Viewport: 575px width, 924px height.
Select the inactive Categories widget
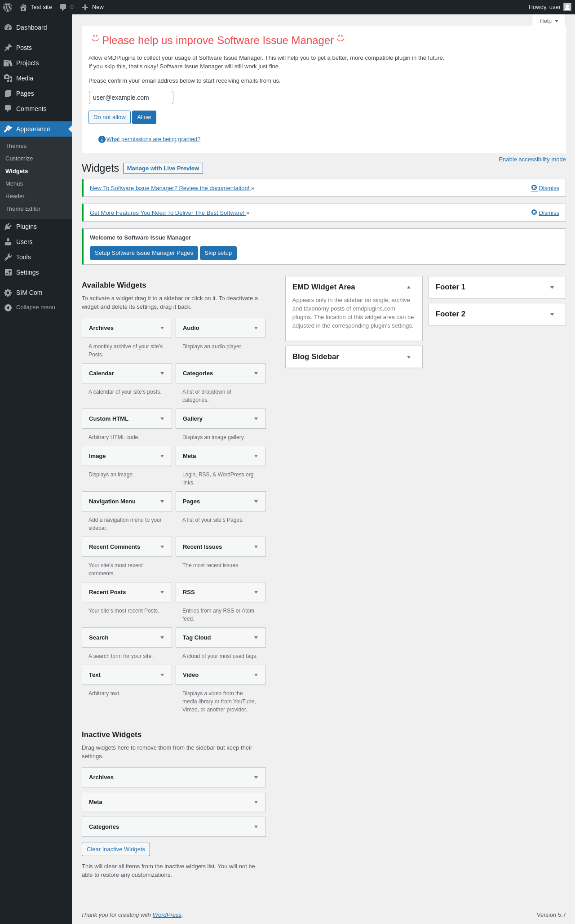coord(174,827)
